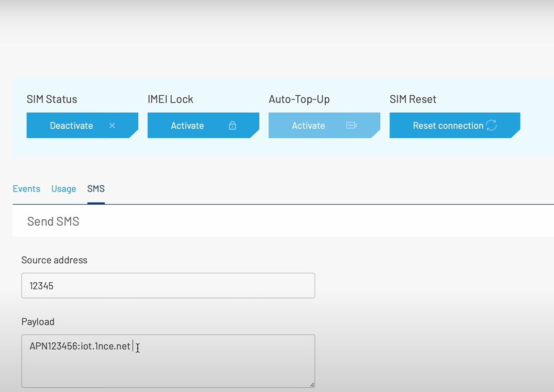
Task: Select the SMS tab
Action: click(96, 188)
